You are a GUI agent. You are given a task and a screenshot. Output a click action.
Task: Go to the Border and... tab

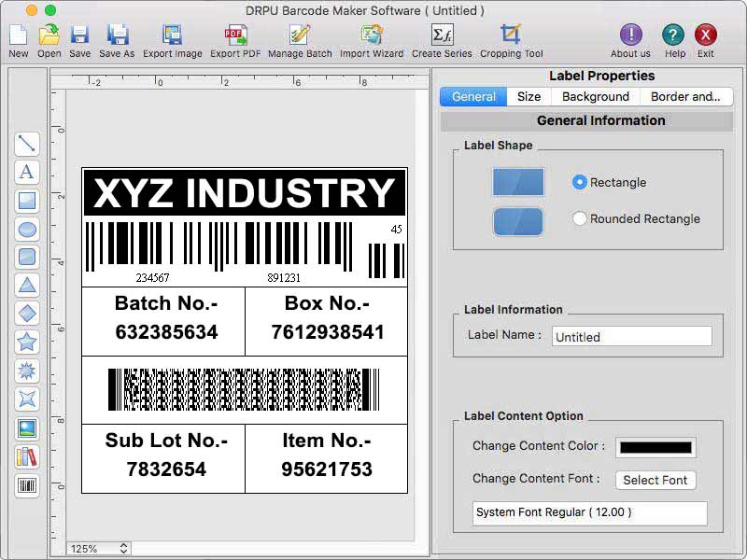(685, 97)
